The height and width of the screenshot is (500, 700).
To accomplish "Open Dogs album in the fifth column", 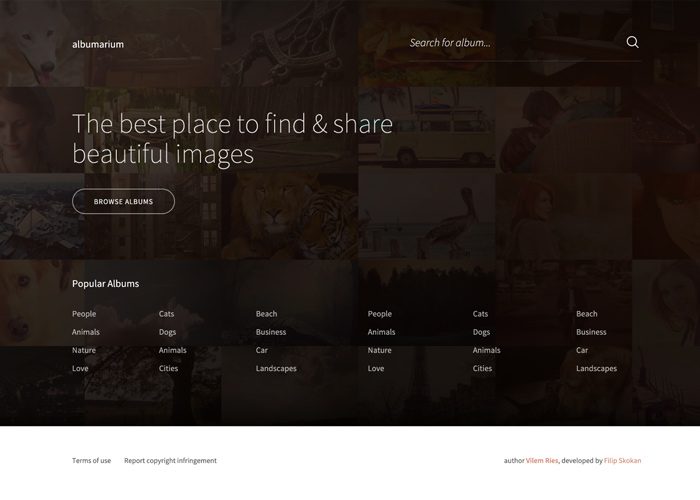I will pos(481,332).
